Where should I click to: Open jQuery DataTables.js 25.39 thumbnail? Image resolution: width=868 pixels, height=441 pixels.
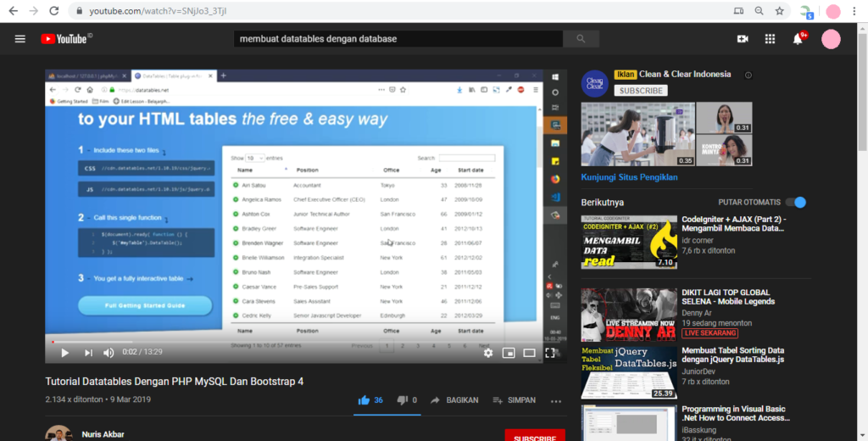(x=629, y=372)
